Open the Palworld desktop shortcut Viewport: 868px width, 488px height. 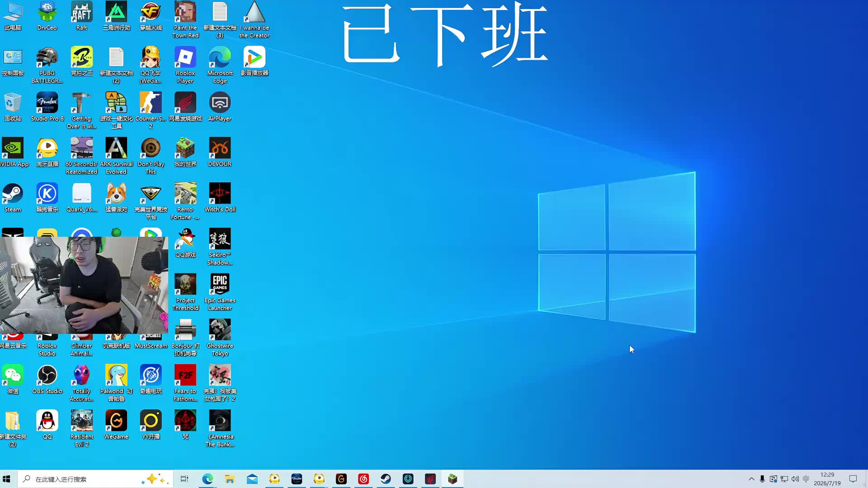116,383
